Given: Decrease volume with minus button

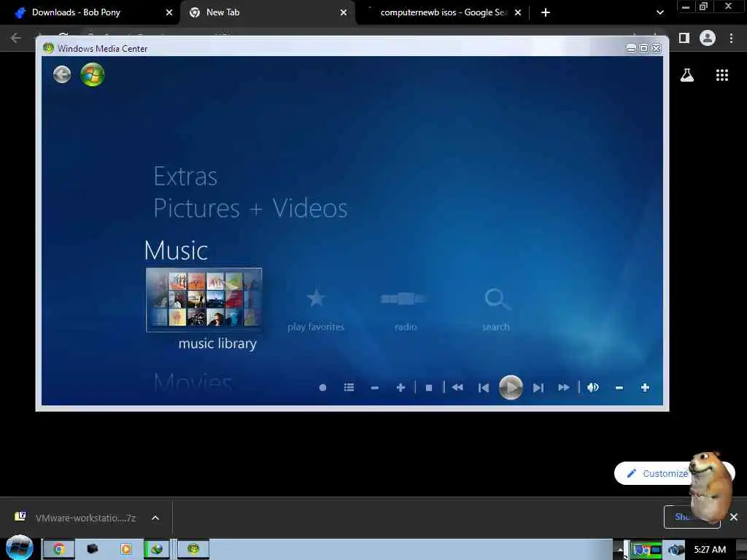Looking at the screenshot, I should 619,388.
